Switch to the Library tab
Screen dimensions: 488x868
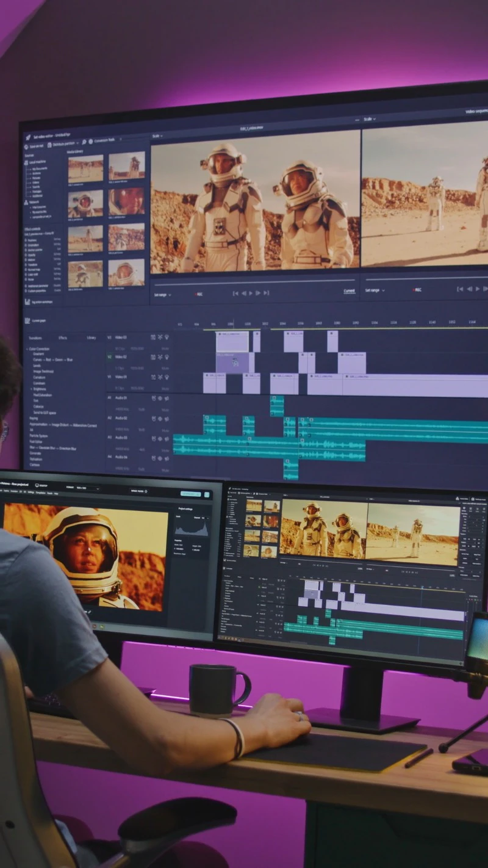point(91,338)
